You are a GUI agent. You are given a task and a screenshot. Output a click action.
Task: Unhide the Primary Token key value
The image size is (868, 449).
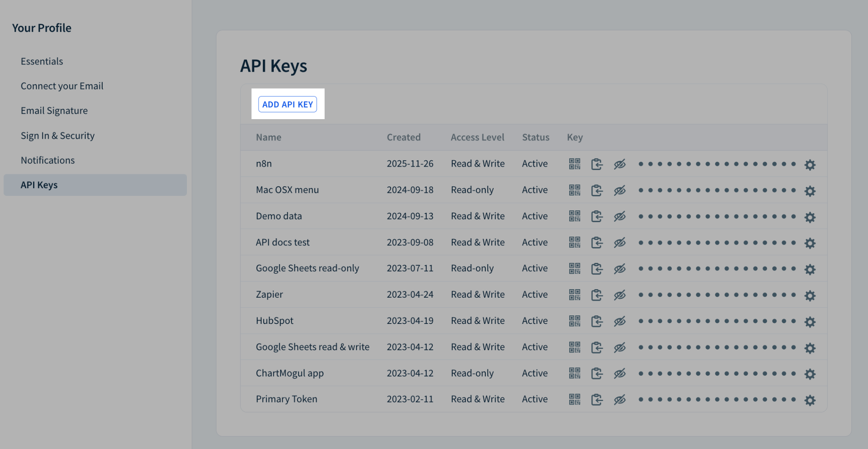[x=620, y=399]
